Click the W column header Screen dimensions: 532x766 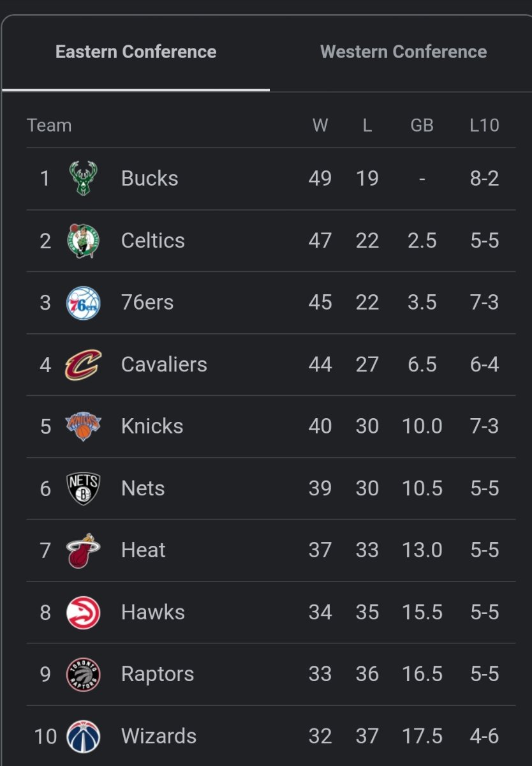320,125
